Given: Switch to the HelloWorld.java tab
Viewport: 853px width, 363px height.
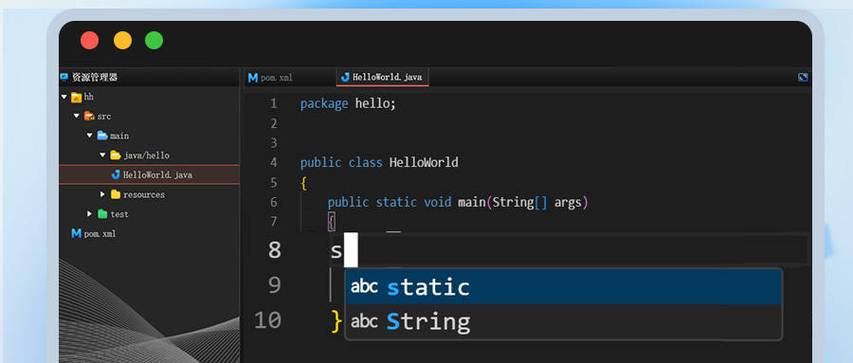Looking at the screenshot, I should pyautogui.click(x=382, y=77).
